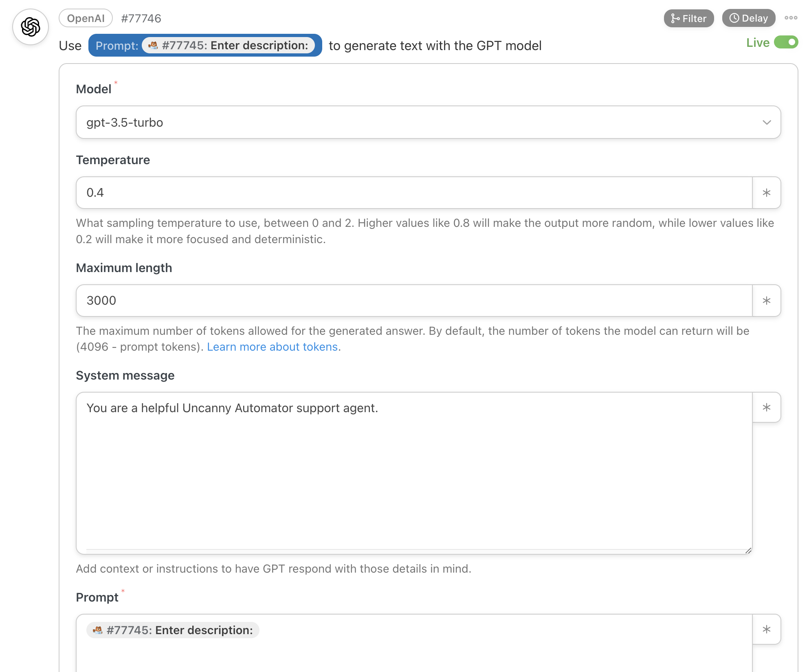Viewport: 809px width, 672px height.
Task: Click into the System message textarea
Action: [x=414, y=473]
